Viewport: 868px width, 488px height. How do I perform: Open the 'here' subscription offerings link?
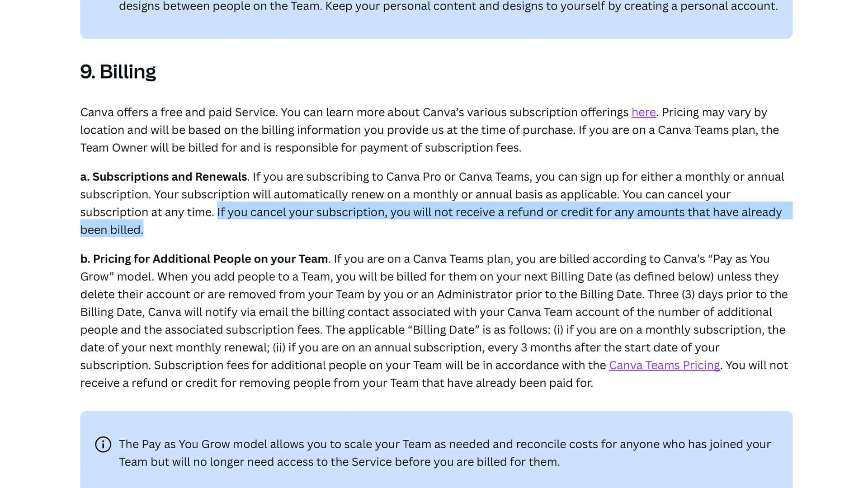pos(643,113)
